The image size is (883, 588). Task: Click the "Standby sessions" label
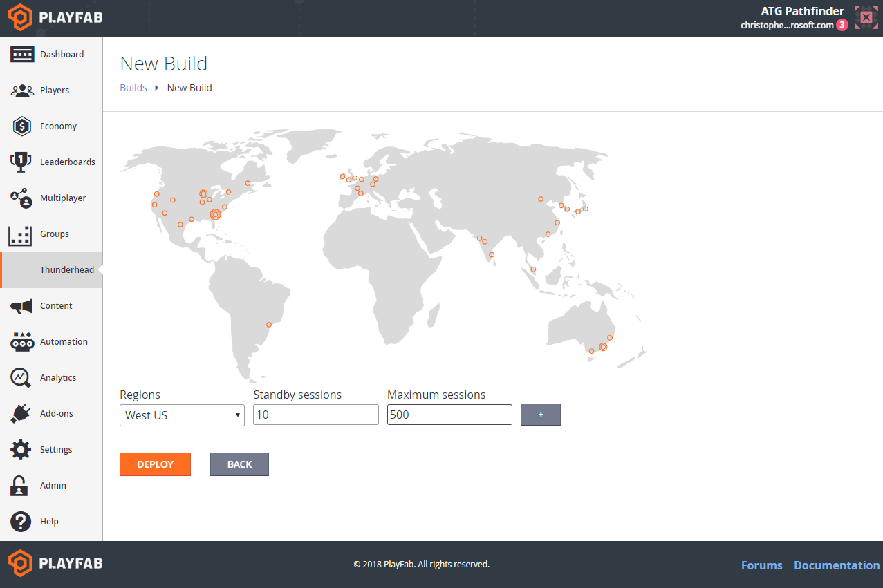[297, 395]
